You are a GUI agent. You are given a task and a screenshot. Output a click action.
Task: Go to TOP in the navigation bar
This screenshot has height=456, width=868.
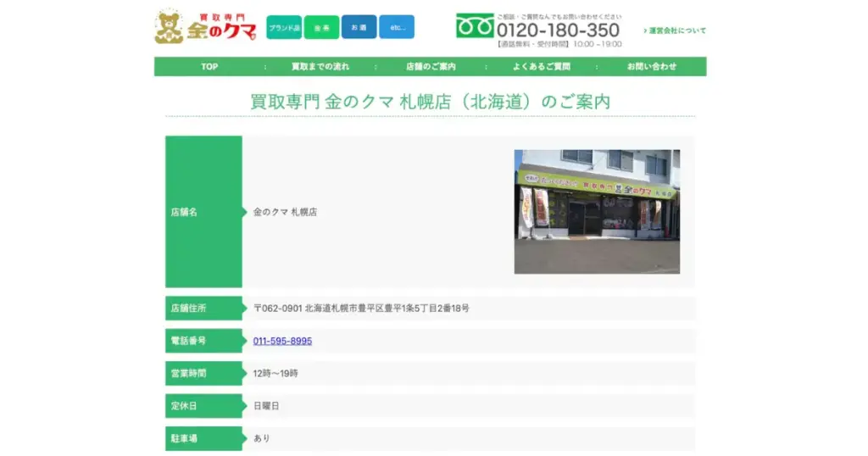(x=209, y=66)
